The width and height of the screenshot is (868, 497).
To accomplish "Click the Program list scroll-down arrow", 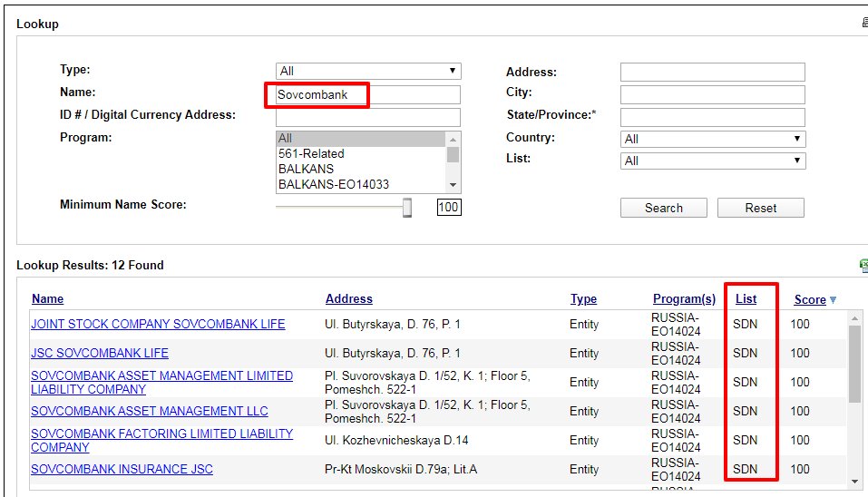I will coord(453,184).
